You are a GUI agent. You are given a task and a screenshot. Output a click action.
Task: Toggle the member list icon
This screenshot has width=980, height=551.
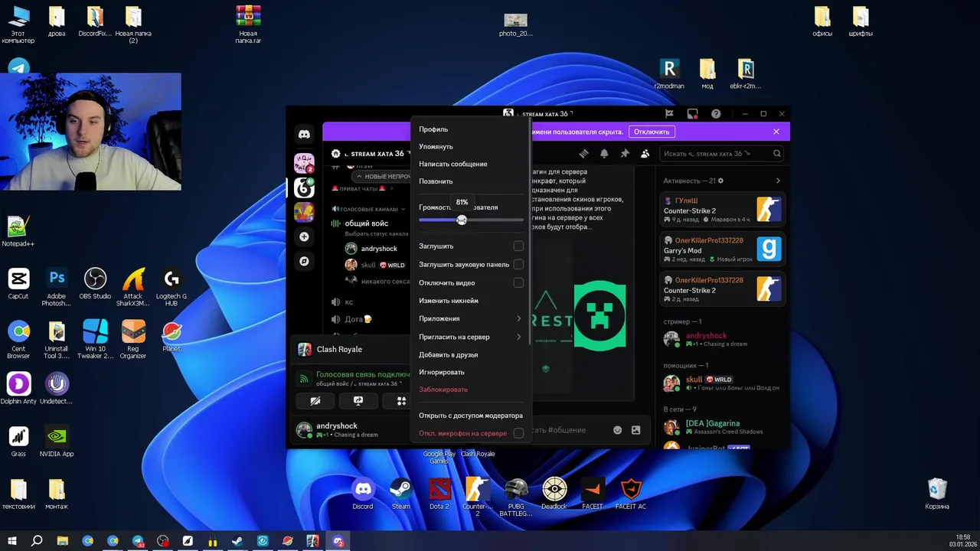point(645,154)
